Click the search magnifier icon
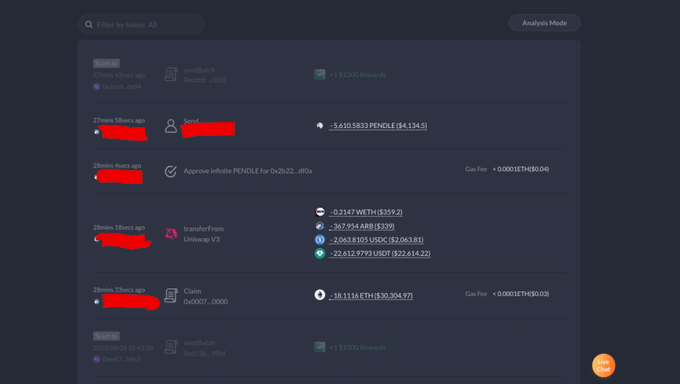 (88, 25)
